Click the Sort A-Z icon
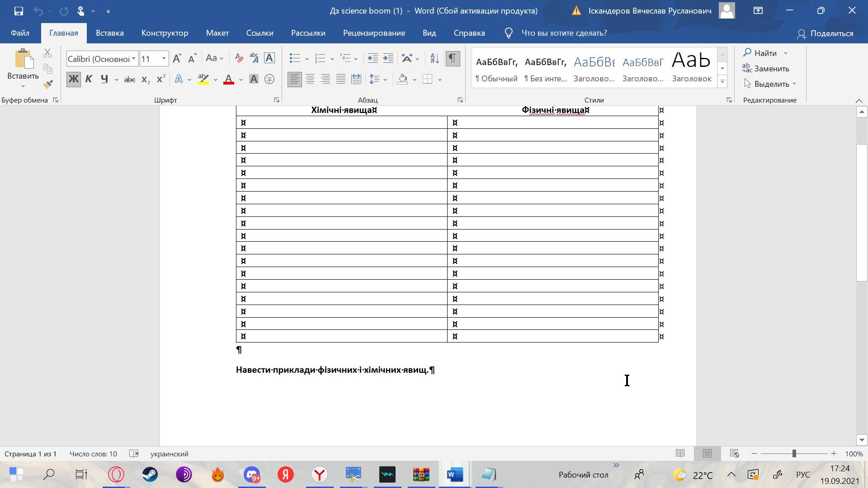868x488 pixels. 434,58
